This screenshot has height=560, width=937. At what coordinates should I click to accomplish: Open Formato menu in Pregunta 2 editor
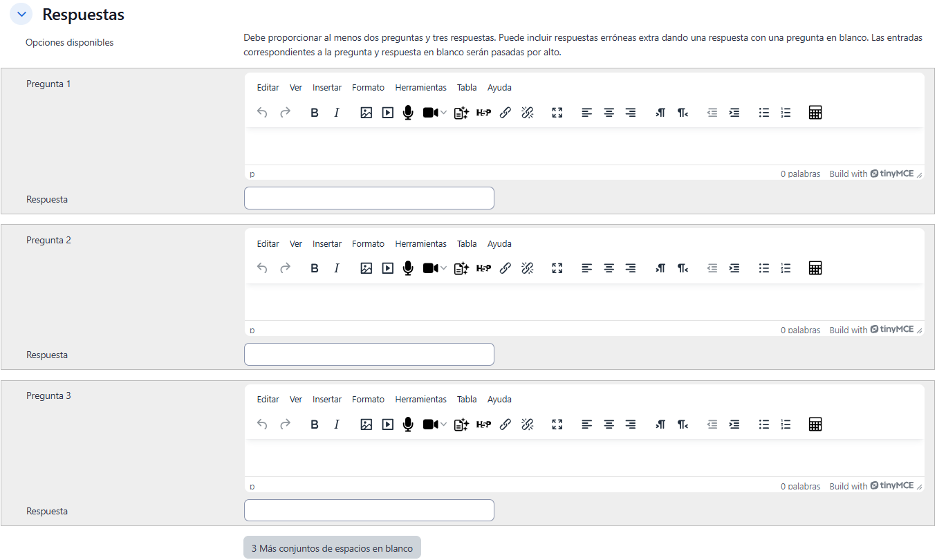pyautogui.click(x=368, y=244)
